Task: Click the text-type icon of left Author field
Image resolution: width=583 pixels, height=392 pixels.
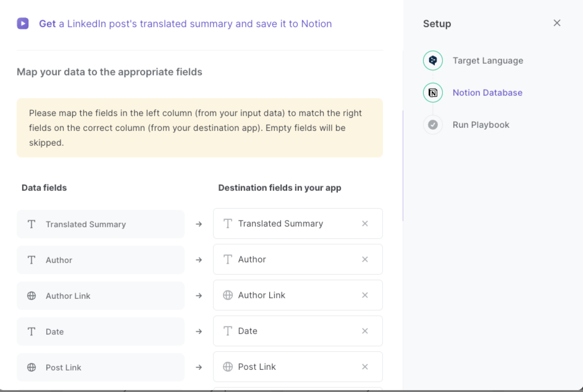Action: 32,260
